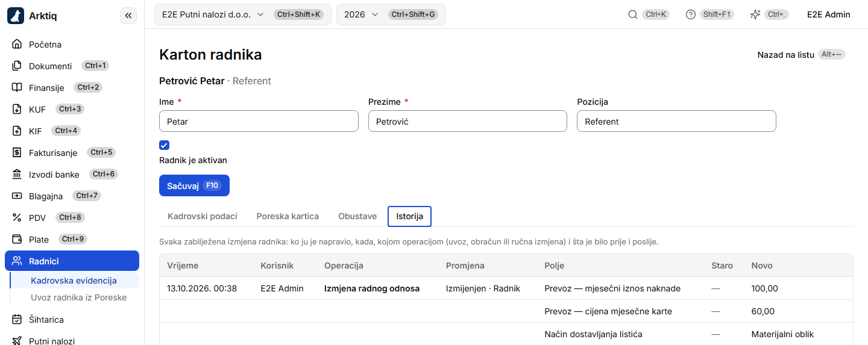Open help via question mark icon

pos(691,14)
